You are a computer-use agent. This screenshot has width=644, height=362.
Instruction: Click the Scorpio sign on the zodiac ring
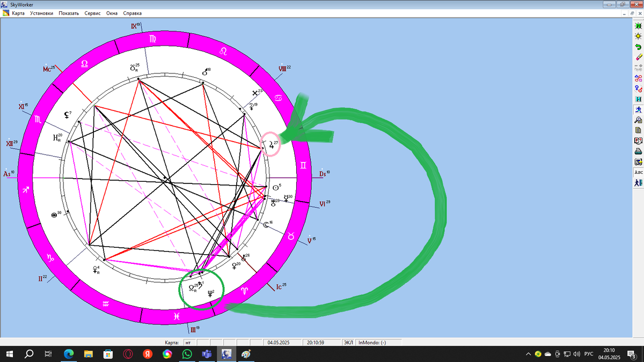[38, 119]
